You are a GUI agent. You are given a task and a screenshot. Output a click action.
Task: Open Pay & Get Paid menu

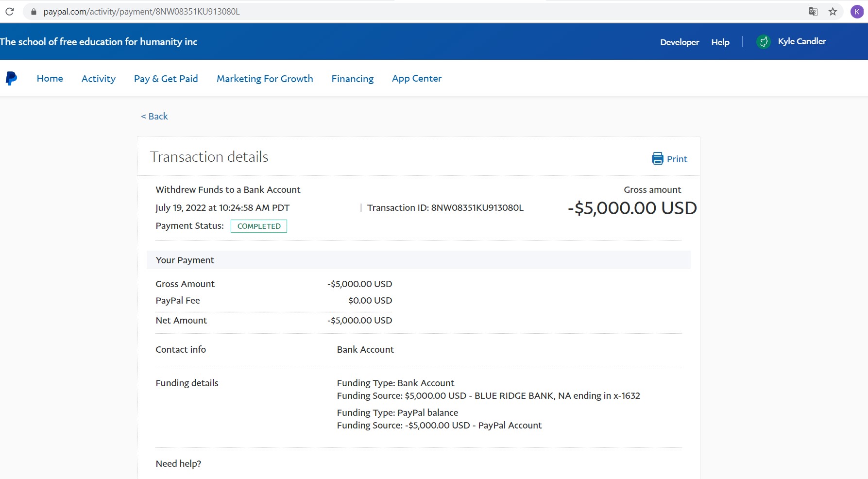(x=166, y=79)
